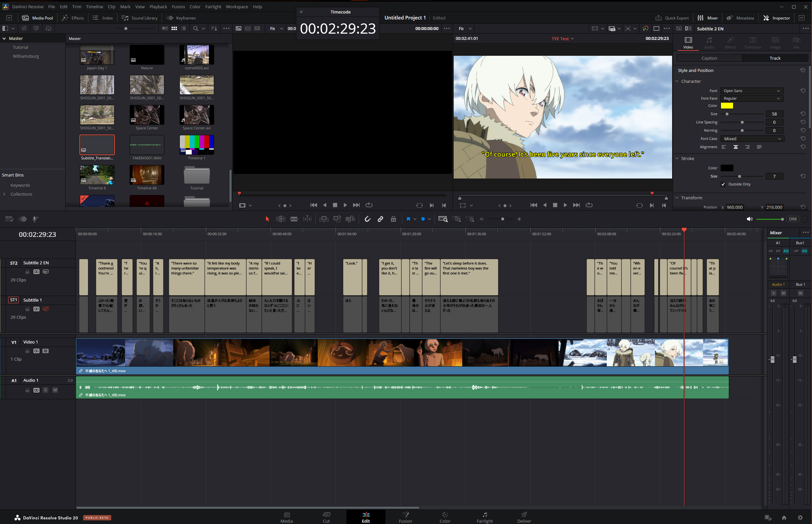
Task: Open Effects panel in top toolbar
Action: (x=73, y=18)
